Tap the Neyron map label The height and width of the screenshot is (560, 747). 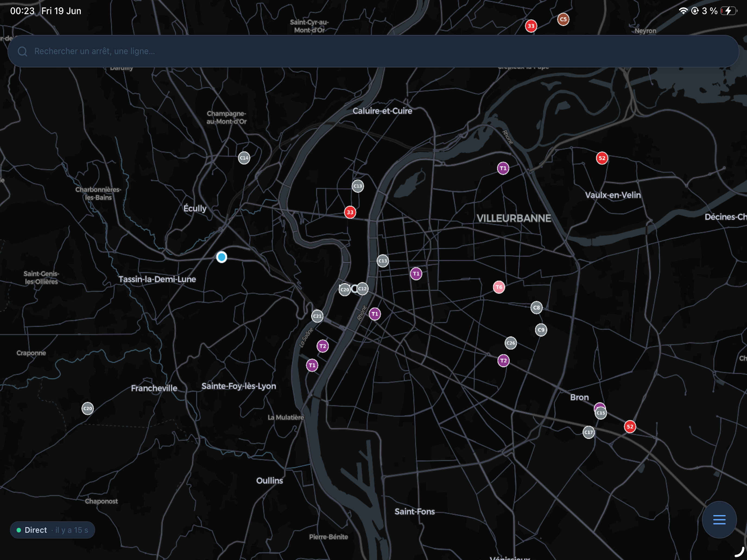coord(645,31)
